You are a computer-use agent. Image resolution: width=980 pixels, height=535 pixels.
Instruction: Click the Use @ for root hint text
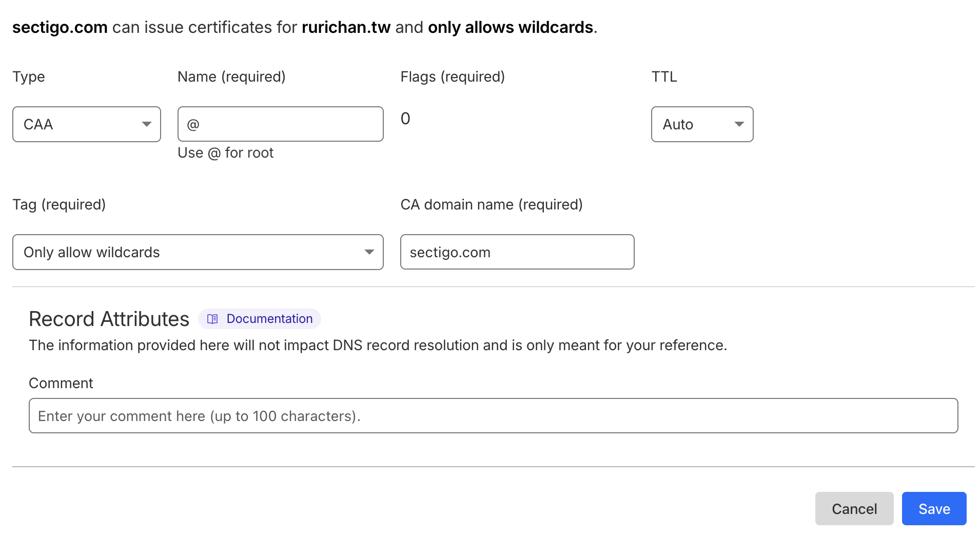[225, 153]
